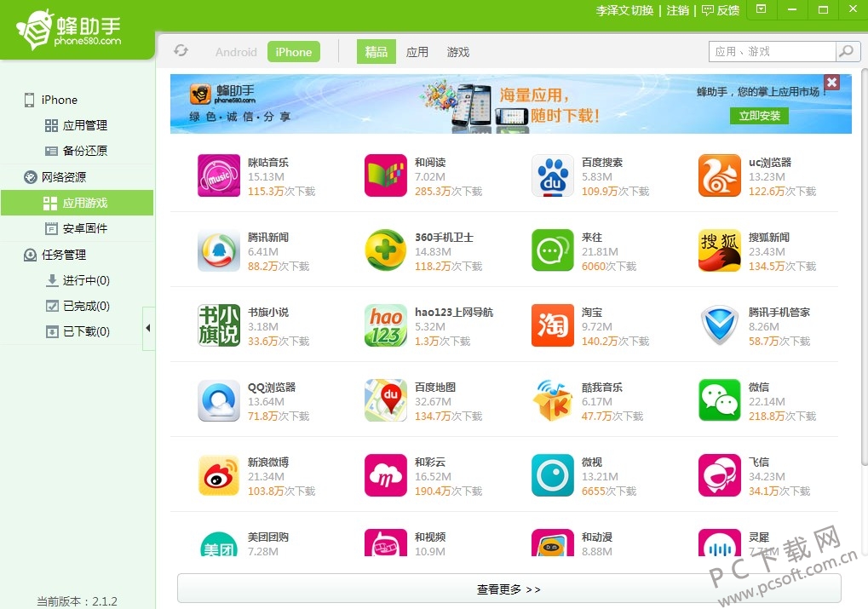Viewport: 868px width, 609px height.
Task: Open the 微视 app icon
Action: [553, 475]
